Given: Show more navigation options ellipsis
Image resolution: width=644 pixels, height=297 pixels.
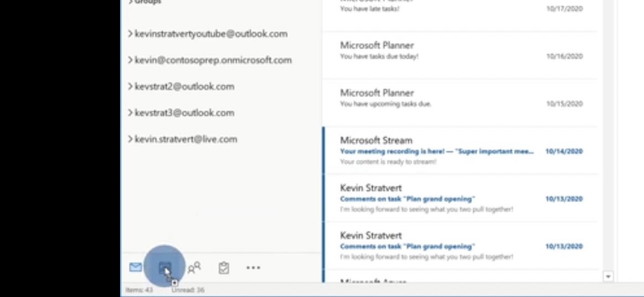Looking at the screenshot, I should coord(253,268).
